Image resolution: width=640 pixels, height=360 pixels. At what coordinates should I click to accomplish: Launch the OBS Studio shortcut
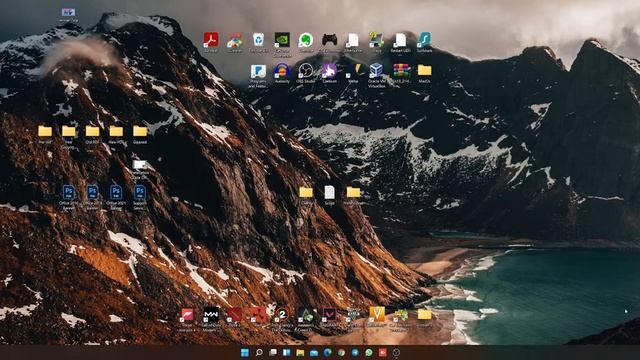305,71
